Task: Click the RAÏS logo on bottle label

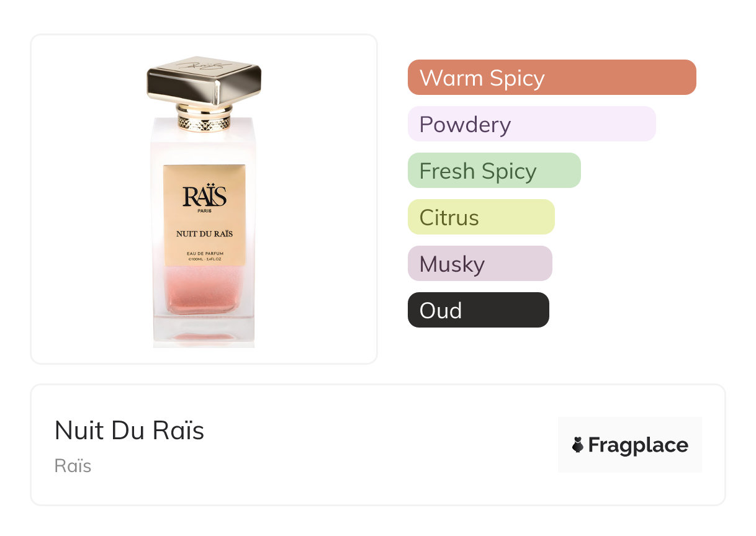Action: click(204, 197)
